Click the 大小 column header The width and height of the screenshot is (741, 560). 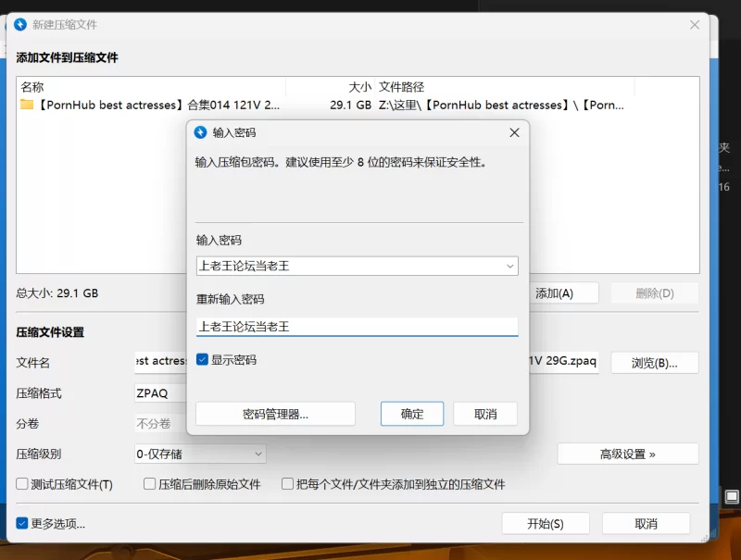point(331,87)
